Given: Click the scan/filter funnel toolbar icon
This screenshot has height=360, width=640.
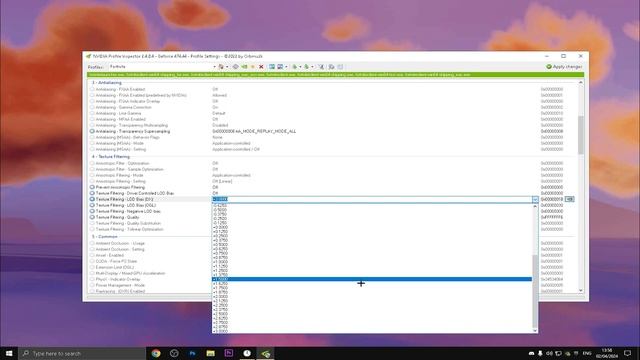Looking at the screenshot, I should (321, 67).
